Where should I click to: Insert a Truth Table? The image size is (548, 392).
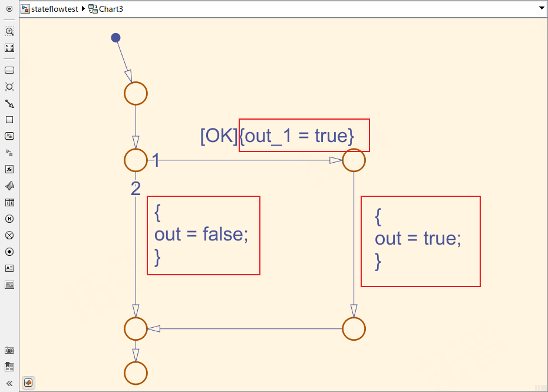point(9,202)
